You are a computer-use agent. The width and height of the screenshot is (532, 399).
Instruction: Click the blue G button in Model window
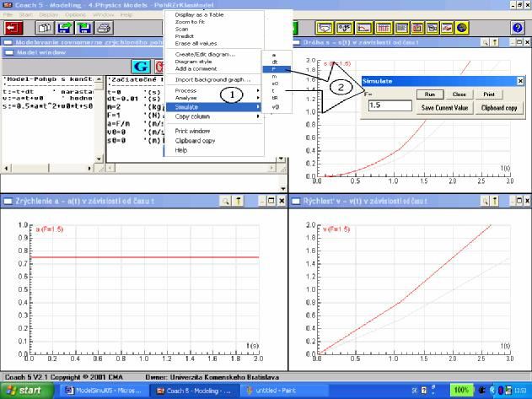pyautogui.click(x=141, y=66)
